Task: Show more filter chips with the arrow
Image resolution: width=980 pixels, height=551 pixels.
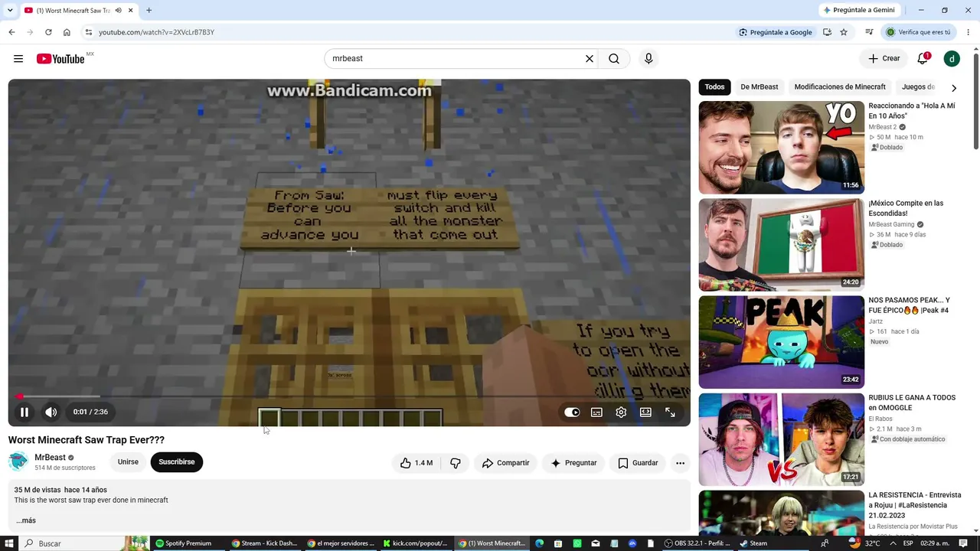Action: pyautogui.click(x=954, y=88)
